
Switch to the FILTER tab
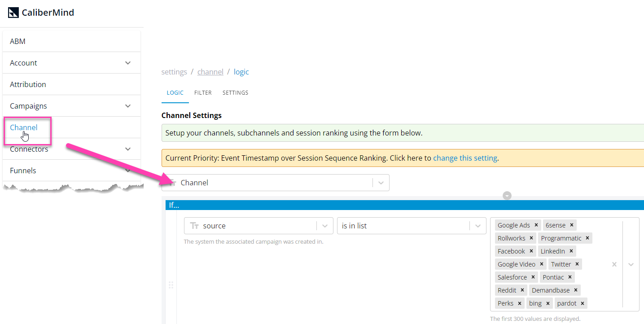click(203, 93)
